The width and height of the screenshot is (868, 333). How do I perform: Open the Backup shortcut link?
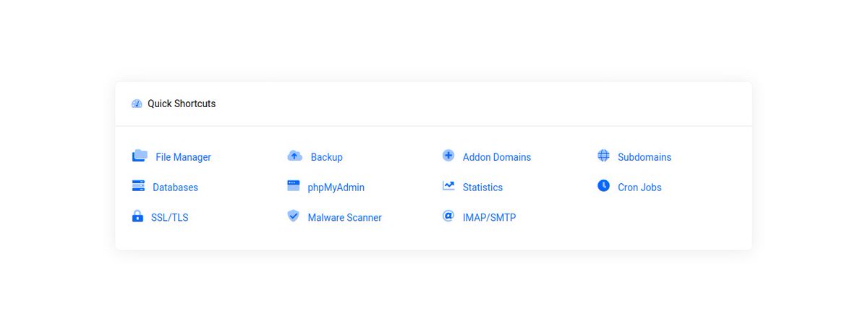pyautogui.click(x=327, y=157)
